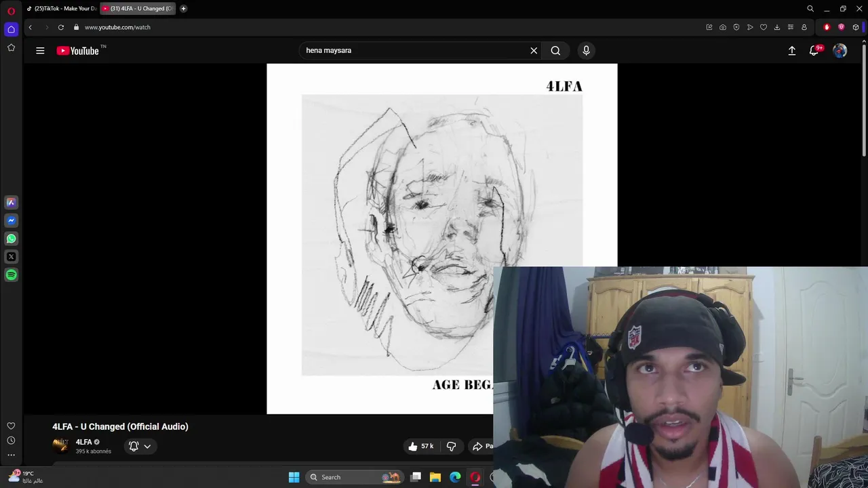Open Messenger in the sidebar
The height and width of the screenshot is (488, 868).
coord(11,220)
